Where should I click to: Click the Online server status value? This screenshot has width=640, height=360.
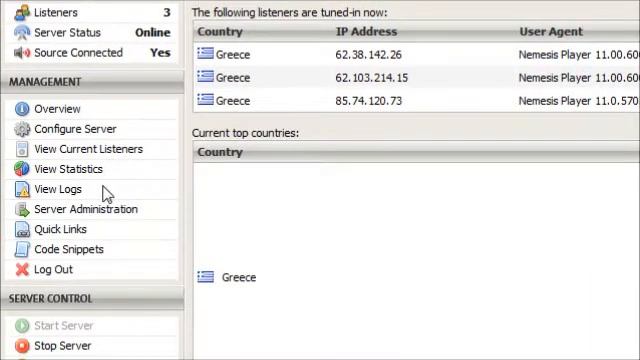[153, 33]
